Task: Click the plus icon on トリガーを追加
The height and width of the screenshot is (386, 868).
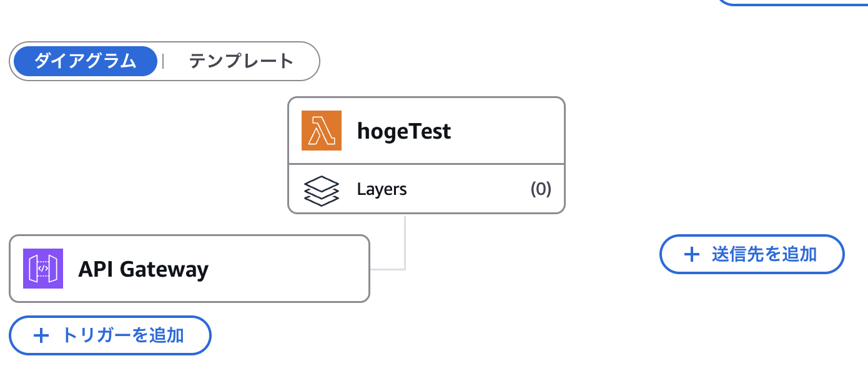Action: pyautogui.click(x=41, y=335)
